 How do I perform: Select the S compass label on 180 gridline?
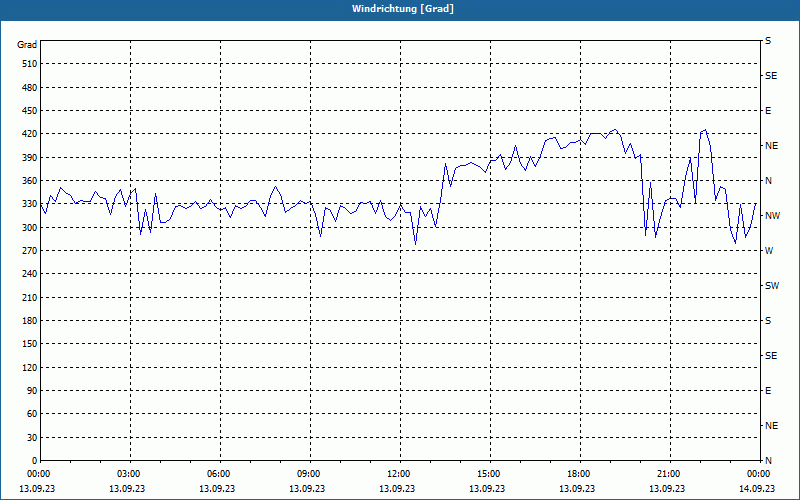[x=768, y=321]
